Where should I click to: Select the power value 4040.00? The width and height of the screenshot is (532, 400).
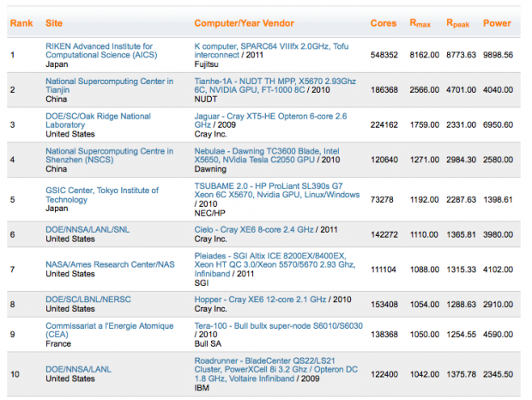[x=498, y=90]
